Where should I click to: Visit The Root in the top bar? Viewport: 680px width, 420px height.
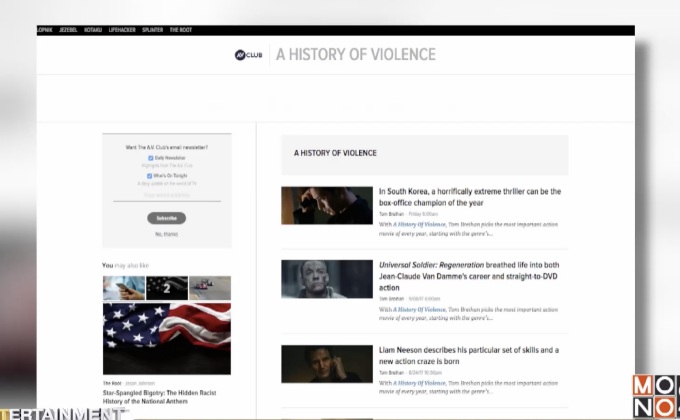[181, 30]
